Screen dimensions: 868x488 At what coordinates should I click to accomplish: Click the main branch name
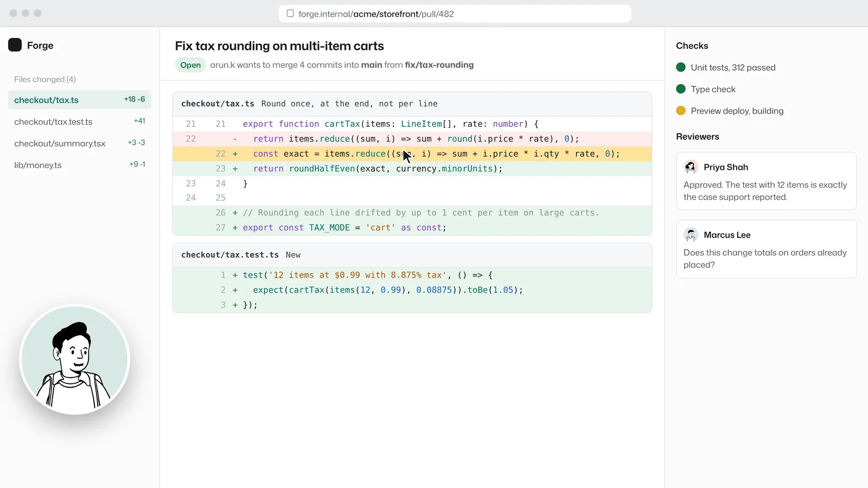[372, 65]
